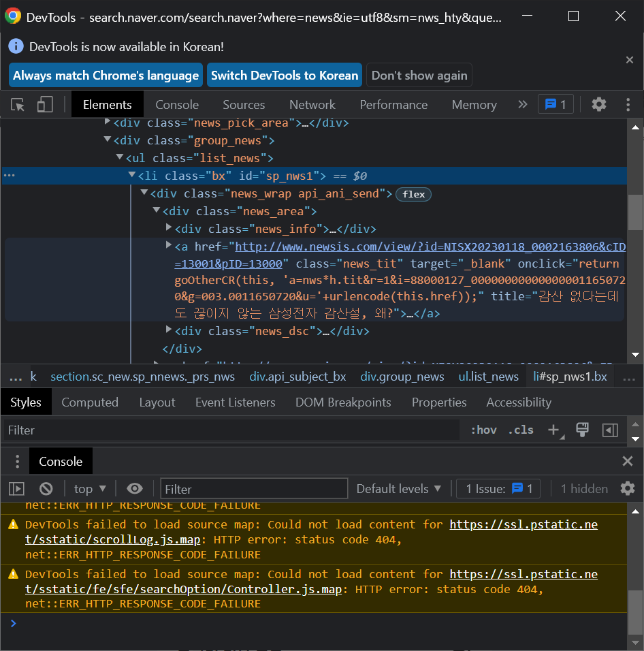Close the console drawer

click(x=628, y=461)
